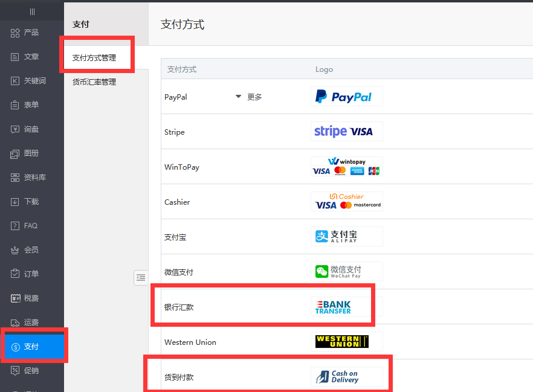Select the 税费 tax sidebar icon
The height and width of the screenshot is (392, 533).
(x=16, y=298)
